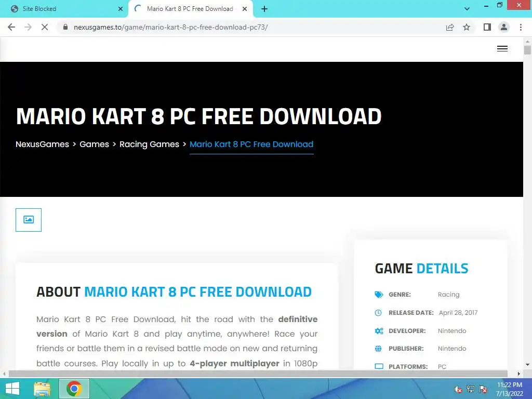Click the broken image placeholder icon

coord(29,220)
